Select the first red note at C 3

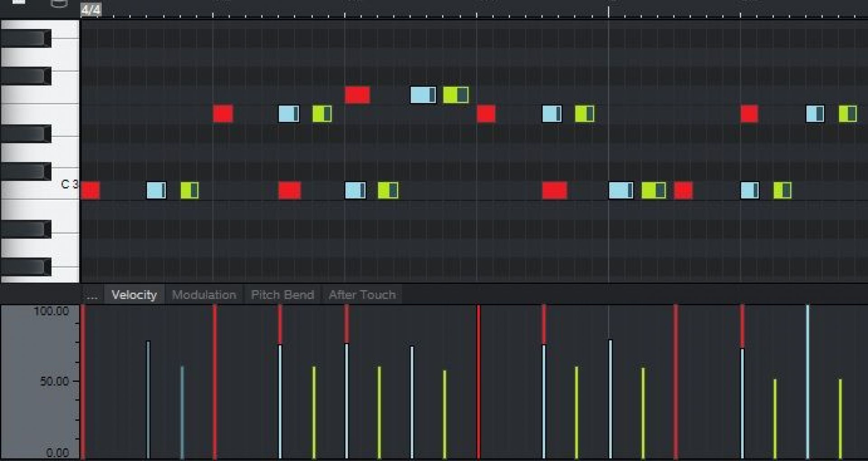pos(90,190)
